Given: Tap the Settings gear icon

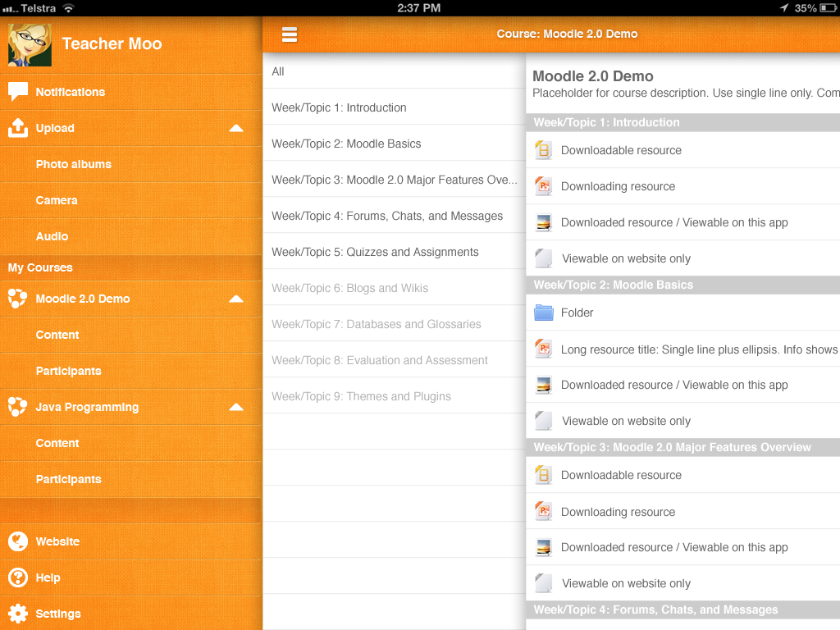Looking at the screenshot, I should (x=18, y=614).
